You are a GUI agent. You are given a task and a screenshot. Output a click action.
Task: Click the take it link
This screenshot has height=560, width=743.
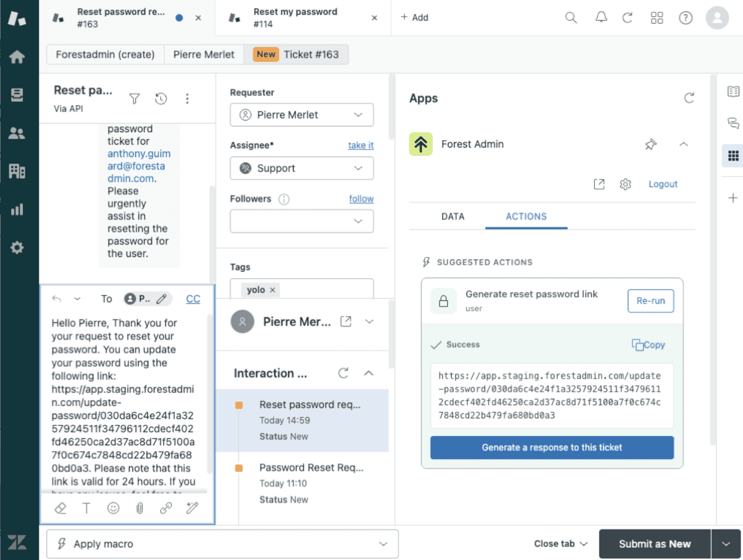361,145
